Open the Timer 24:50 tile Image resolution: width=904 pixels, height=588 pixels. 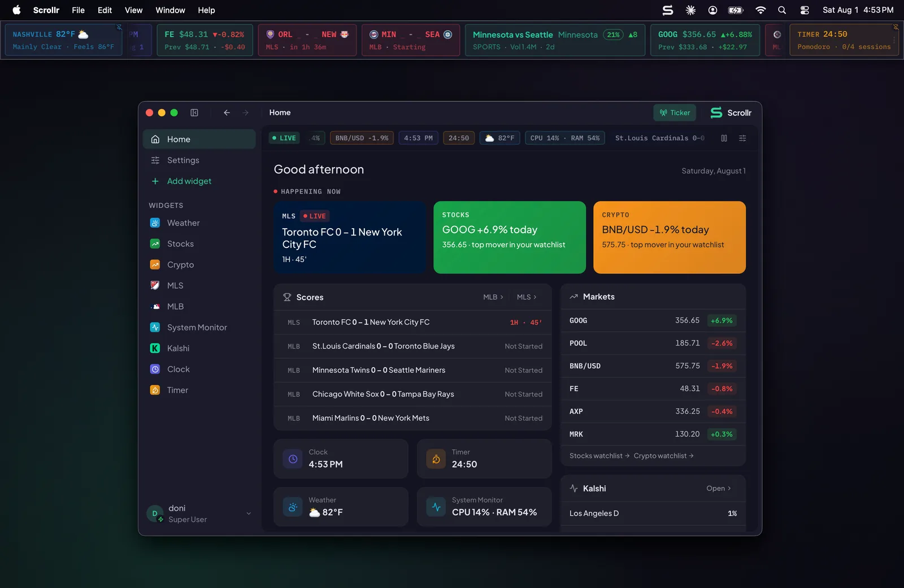[484, 459]
